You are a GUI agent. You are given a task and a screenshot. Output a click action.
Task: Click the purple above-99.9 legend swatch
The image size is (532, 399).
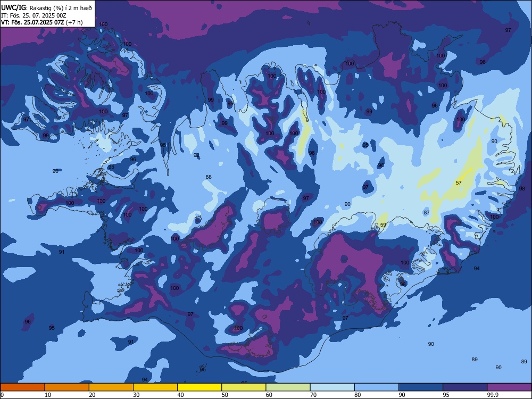point(509,387)
